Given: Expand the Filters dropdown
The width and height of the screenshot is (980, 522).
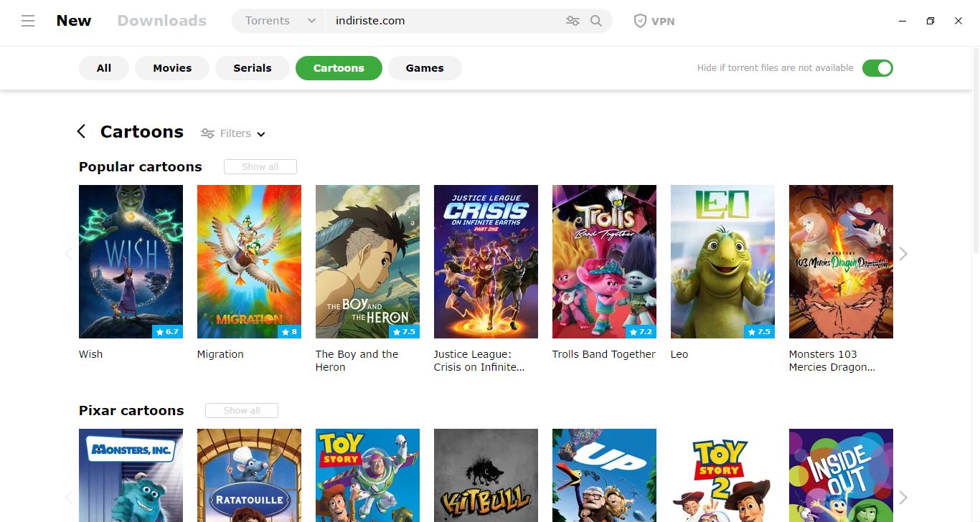Looking at the screenshot, I should [243, 133].
